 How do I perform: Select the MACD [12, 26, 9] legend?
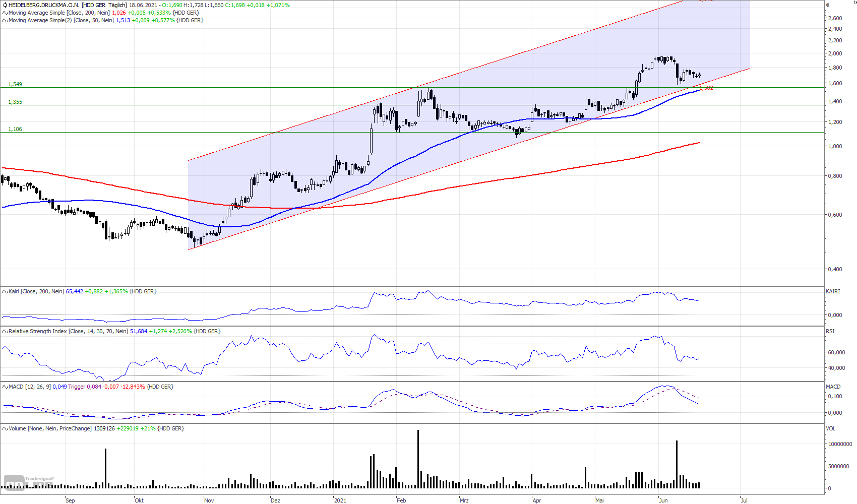[30, 387]
